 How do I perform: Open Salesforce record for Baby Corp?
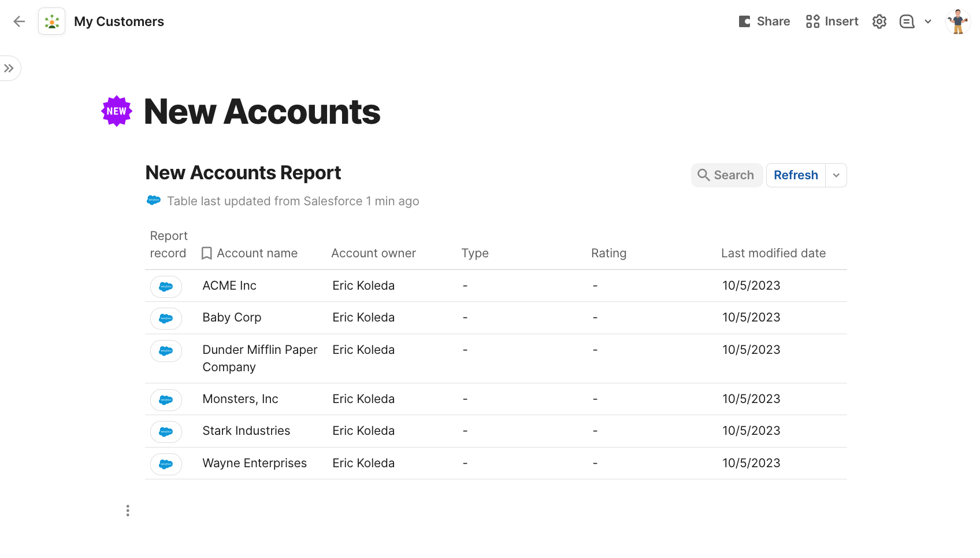coord(166,318)
